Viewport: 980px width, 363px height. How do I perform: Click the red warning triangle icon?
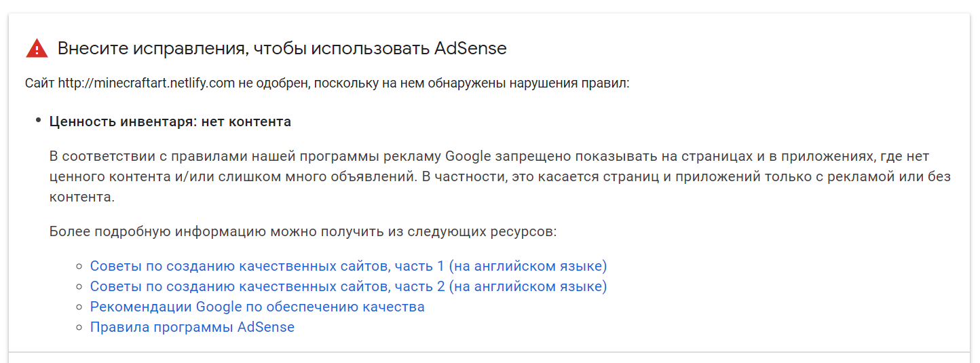(37, 49)
